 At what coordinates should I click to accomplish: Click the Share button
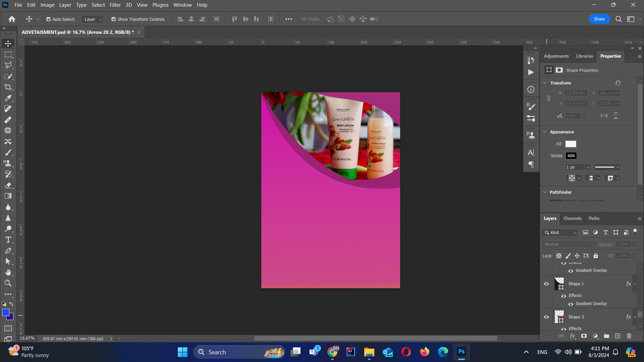point(599,19)
